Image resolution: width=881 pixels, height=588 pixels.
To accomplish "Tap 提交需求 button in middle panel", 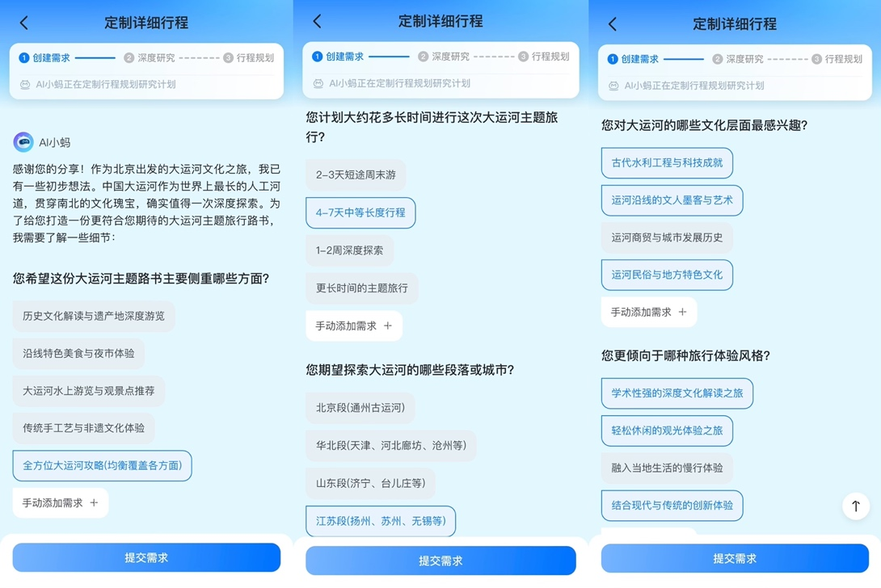I will (440, 561).
